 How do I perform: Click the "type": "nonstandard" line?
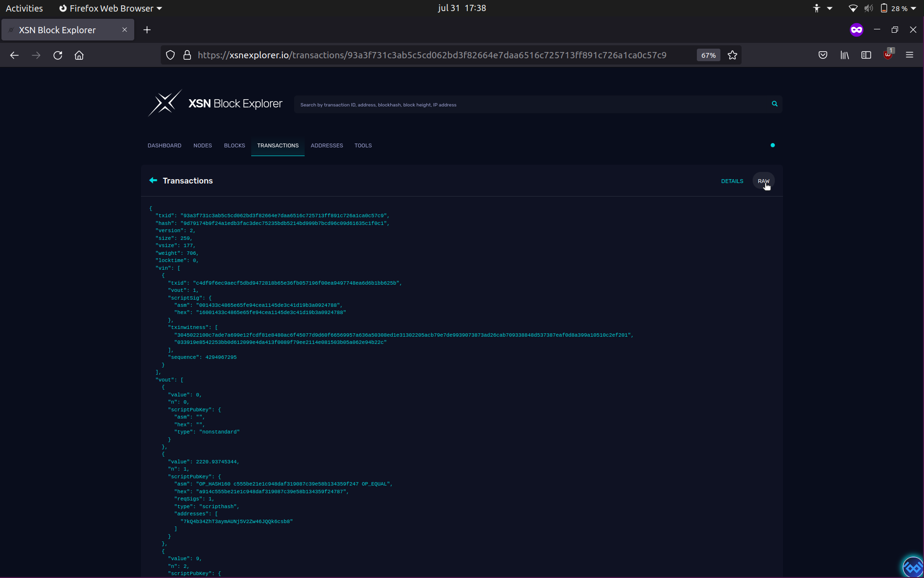(x=207, y=432)
